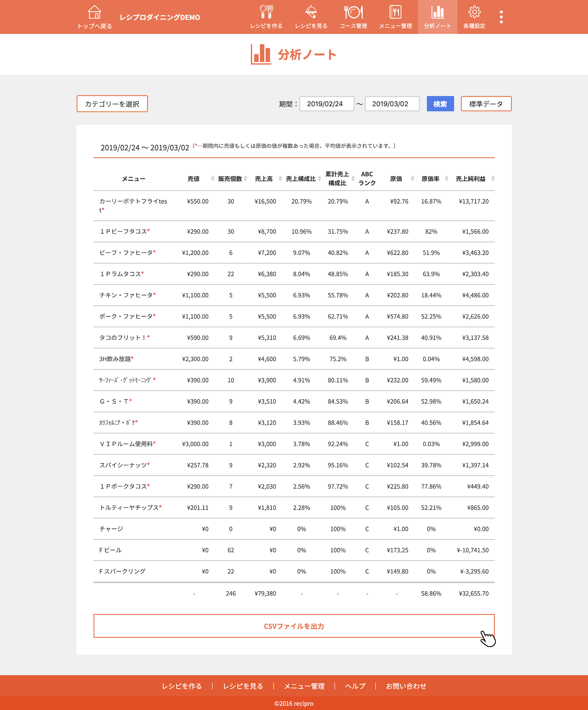588x710 pixels.
Task: Open the メニュー管理 menu book icon
Action: point(395,12)
